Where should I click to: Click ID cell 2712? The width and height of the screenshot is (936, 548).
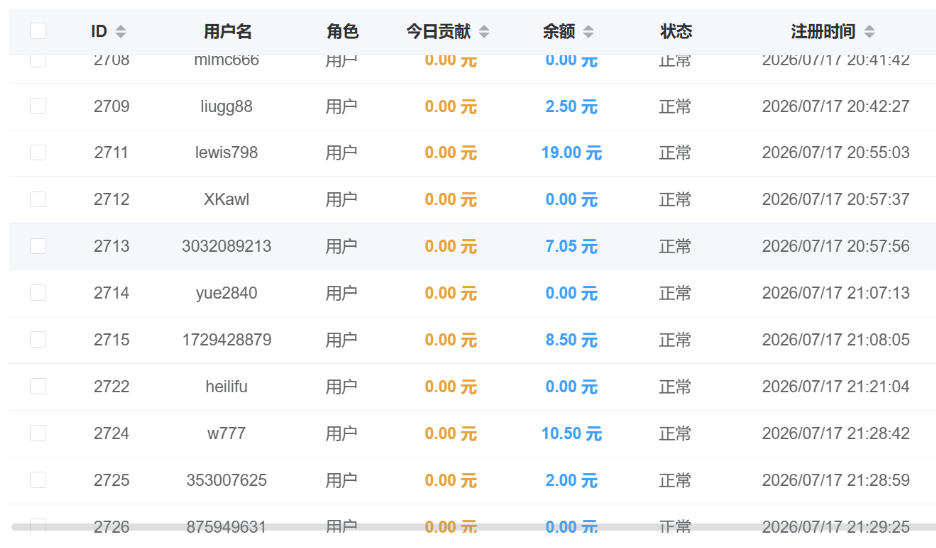click(112, 199)
